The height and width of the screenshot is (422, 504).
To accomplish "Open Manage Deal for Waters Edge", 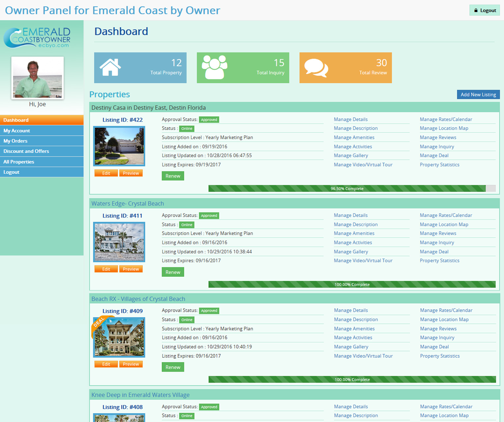I will (x=434, y=252).
